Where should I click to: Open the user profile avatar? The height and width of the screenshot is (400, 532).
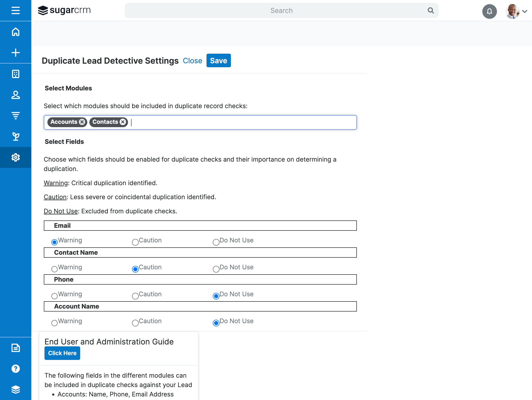[x=513, y=11]
